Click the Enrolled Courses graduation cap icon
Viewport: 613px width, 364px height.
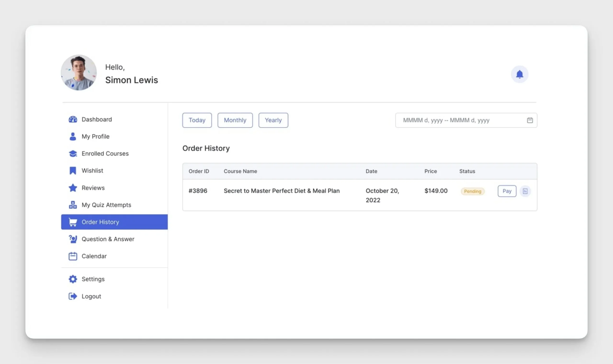pyautogui.click(x=73, y=154)
